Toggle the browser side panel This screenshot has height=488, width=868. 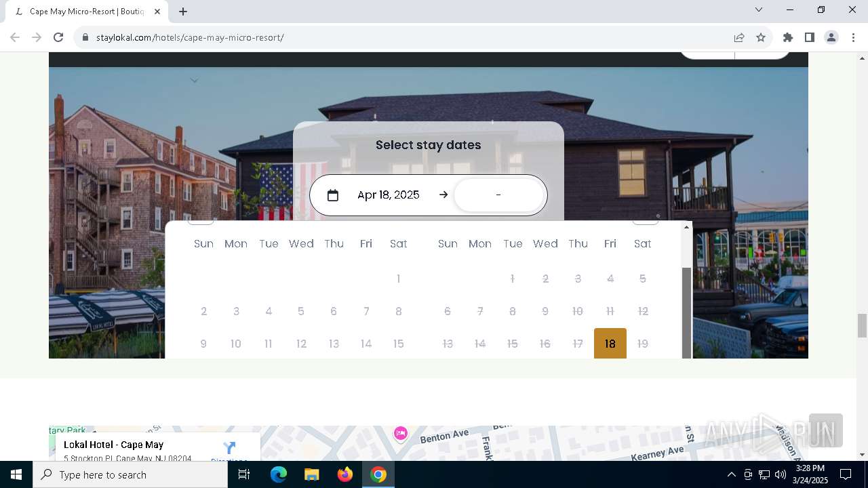[x=810, y=37]
